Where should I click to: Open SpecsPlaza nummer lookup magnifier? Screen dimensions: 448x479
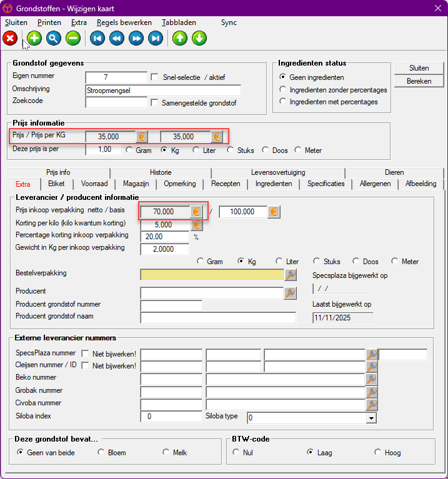[x=372, y=354]
